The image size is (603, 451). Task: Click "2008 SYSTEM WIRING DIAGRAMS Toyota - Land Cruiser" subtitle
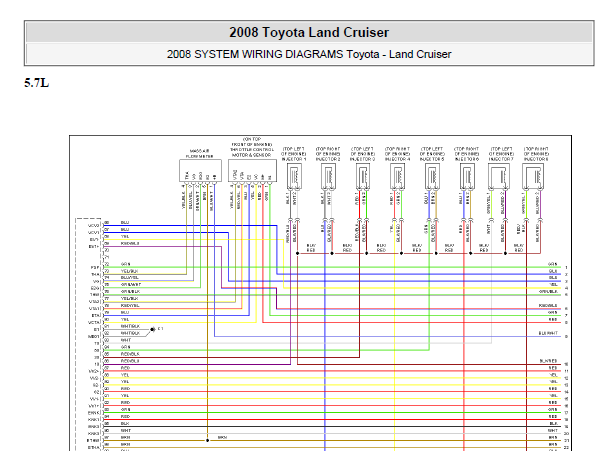pos(309,54)
